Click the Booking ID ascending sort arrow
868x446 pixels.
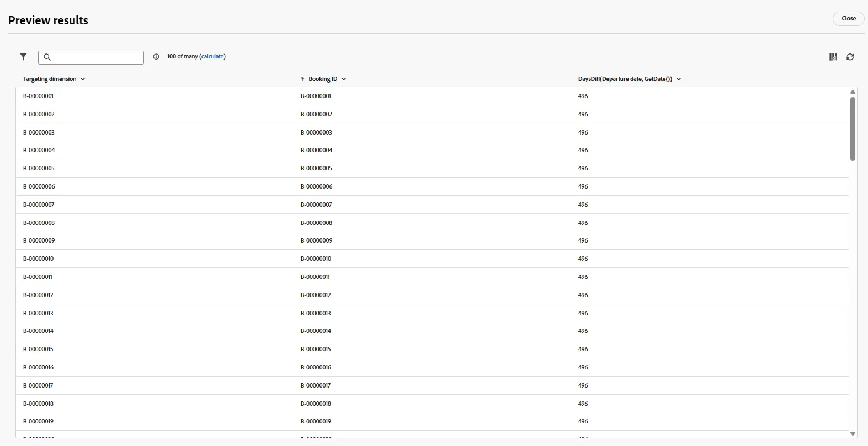pyautogui.click(x=302, y=79)
